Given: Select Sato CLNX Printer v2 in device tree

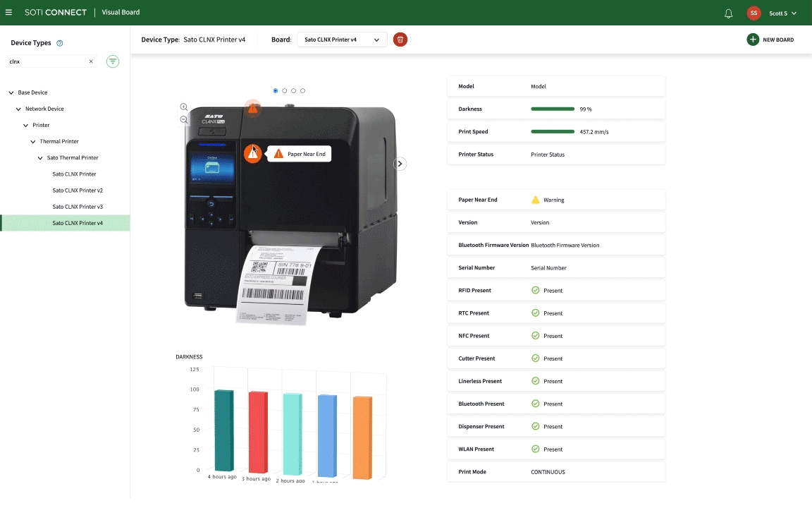Looking at the screenshot, I should 78,190.
